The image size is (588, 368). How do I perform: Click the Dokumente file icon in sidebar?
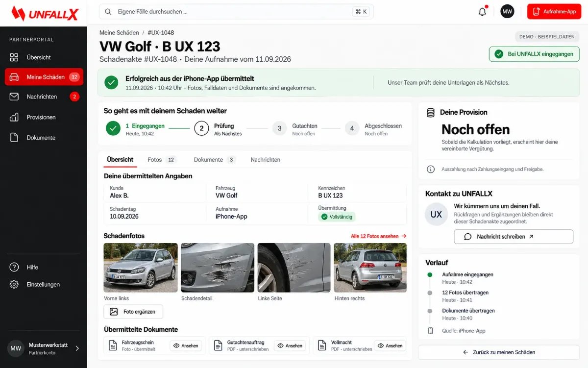click(14, 138)
